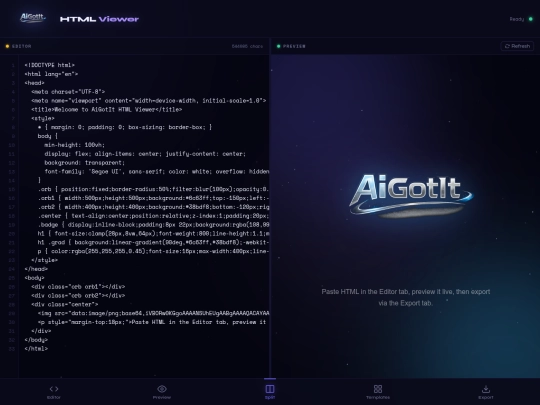Viewport: 540px width, 405px height.
Task: Click the opening <head> code line
Action: (x=34, y=83)
